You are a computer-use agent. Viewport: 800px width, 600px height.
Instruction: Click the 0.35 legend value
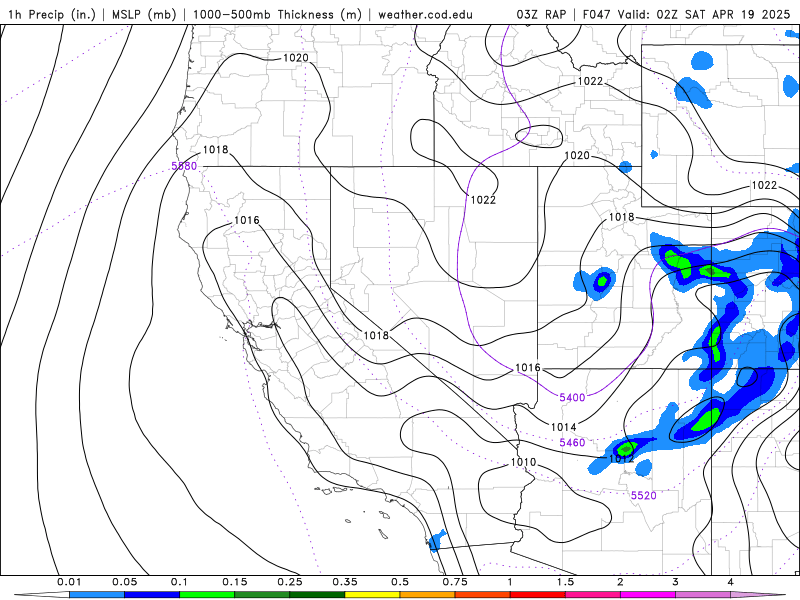coord(345,582)
